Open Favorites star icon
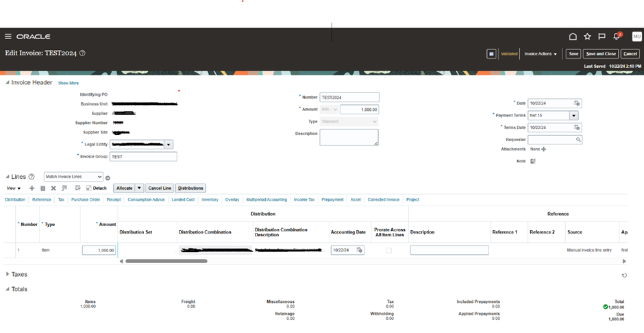644x333 pixels. [587, 37]
